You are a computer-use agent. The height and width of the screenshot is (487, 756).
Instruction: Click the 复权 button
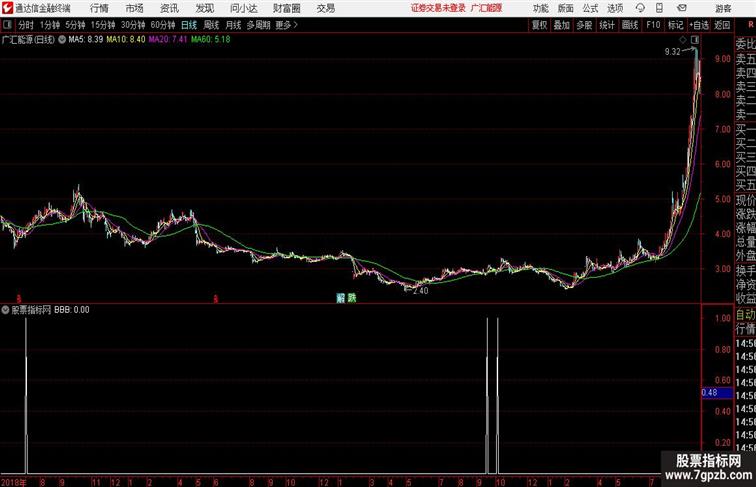pyautogui.click(x=540, y=25)
